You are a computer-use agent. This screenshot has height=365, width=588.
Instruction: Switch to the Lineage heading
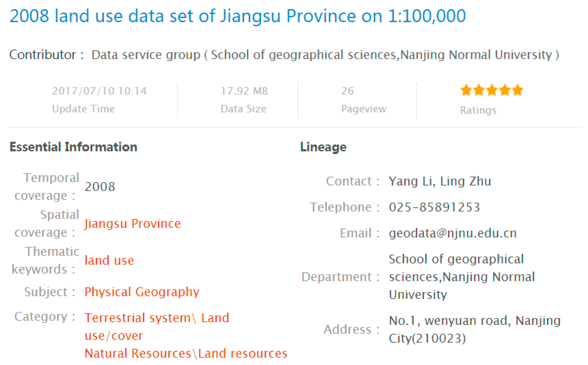[323, 147]
